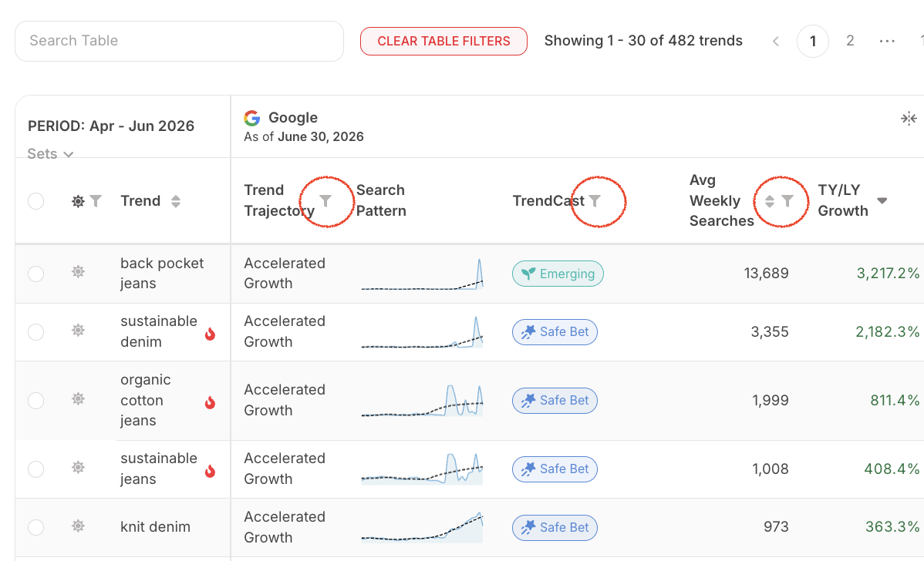
Task: Click the flame icon next to organic cotton jeans
Action: coord(210,402)
